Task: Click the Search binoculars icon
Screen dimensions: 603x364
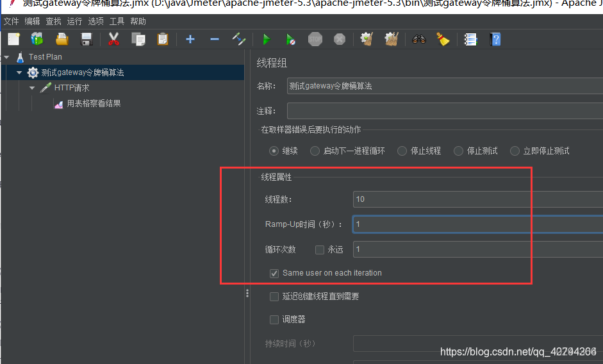Action: (419, 39)
